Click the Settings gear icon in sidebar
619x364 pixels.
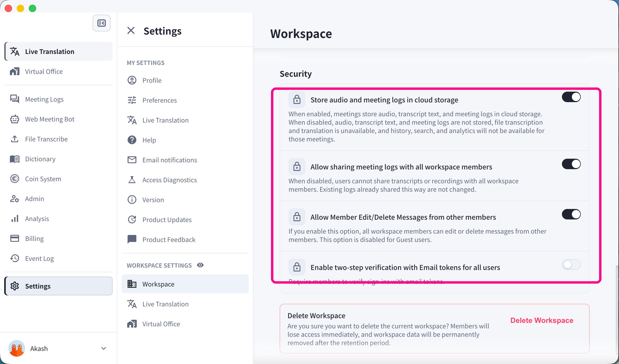(15, 286)
